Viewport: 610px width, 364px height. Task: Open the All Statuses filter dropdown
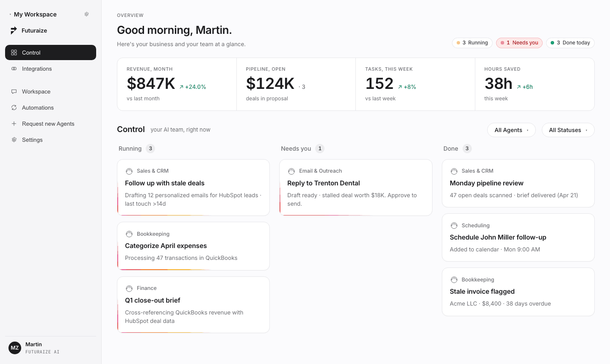[x=568, y=130]
